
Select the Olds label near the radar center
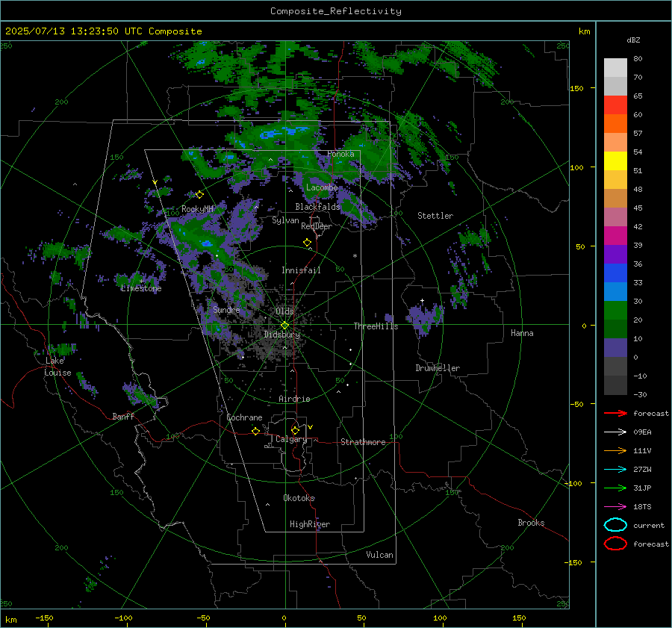click(x=284, y=311)
